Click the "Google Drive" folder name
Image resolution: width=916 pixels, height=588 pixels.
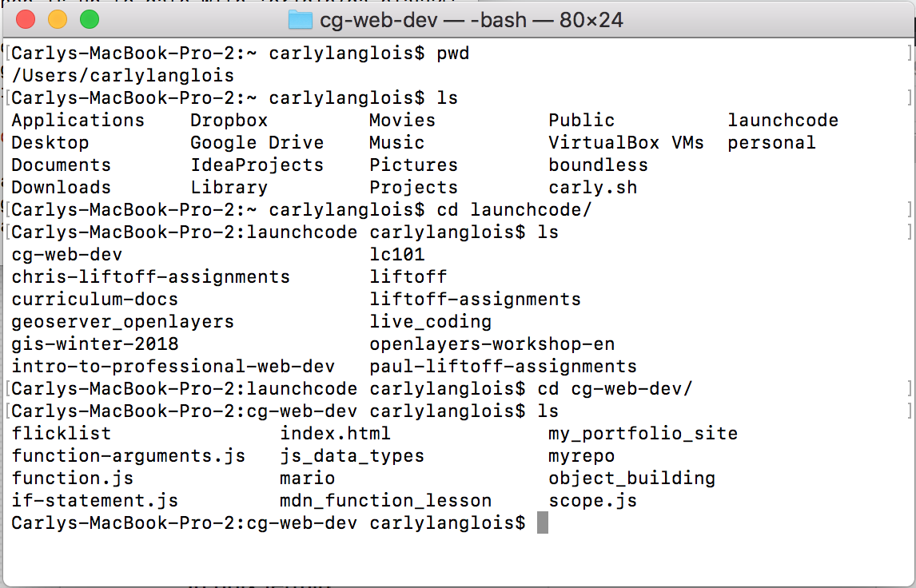click(x=257, y=143)
